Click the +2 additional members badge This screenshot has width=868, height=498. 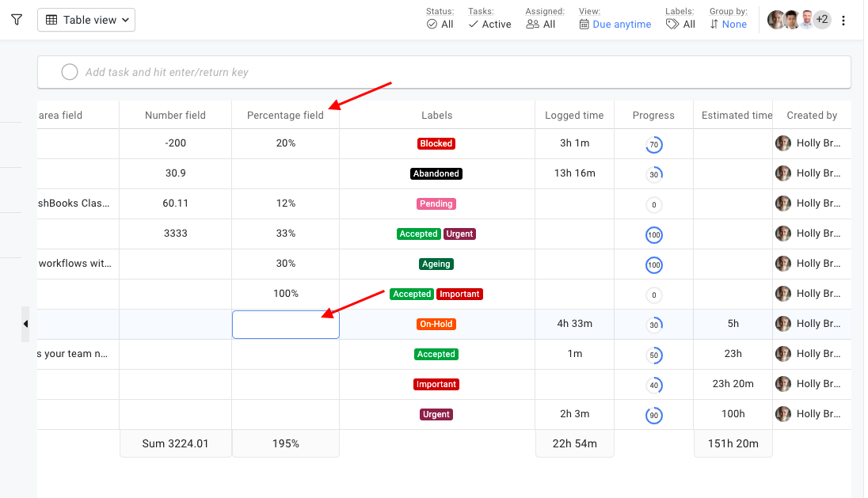tap(822, 20)
